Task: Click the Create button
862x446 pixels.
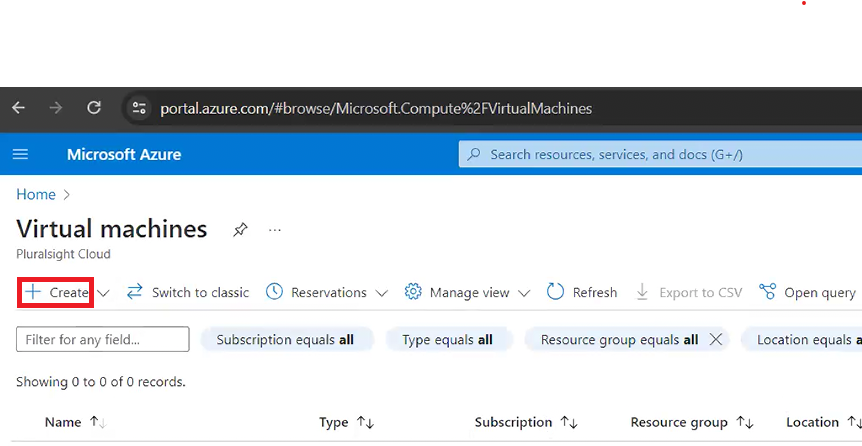Action: click(57, 292)
